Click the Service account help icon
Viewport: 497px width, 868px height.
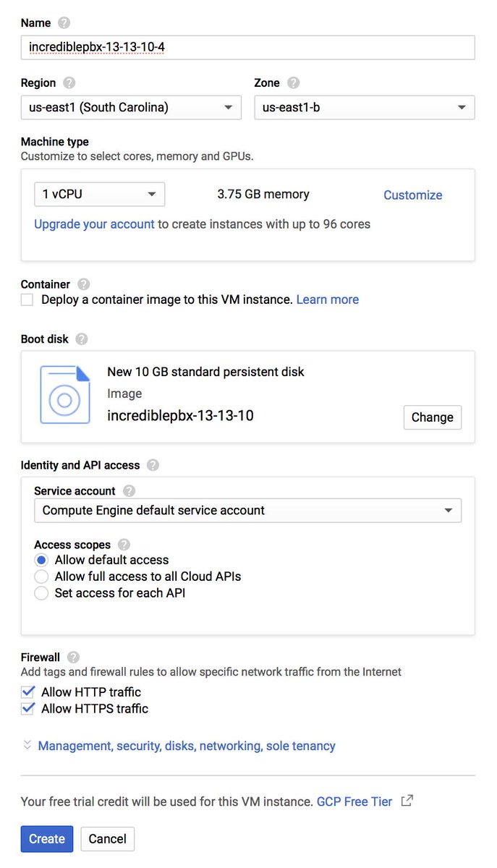129,490
